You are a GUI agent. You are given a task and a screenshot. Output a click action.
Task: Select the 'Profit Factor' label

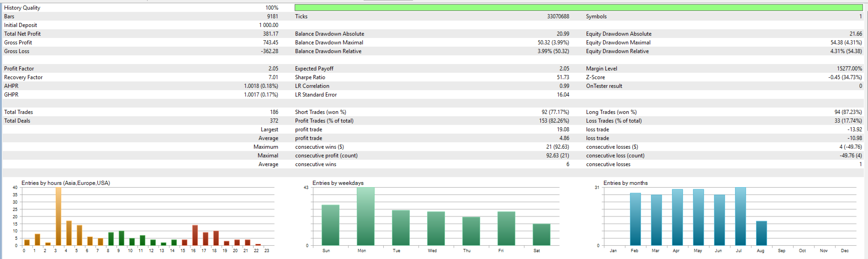(x=19, y=69)
